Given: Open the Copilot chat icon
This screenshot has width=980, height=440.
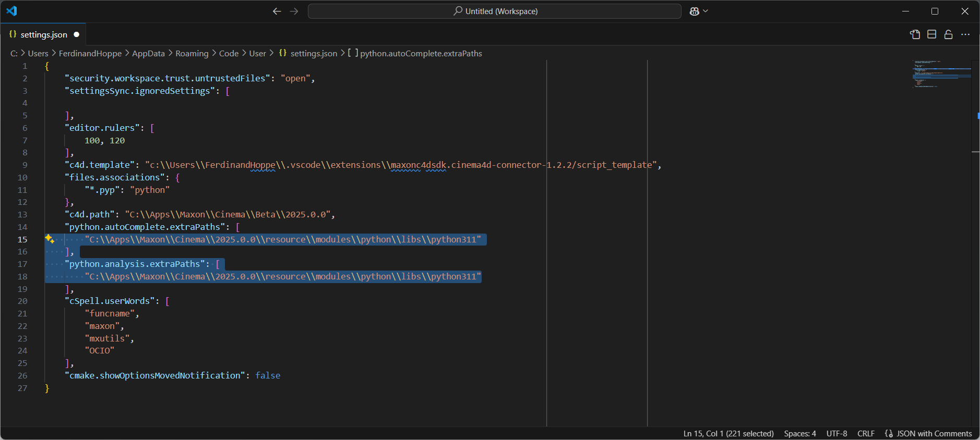Looking at the screenshot, I should point(695,11).
